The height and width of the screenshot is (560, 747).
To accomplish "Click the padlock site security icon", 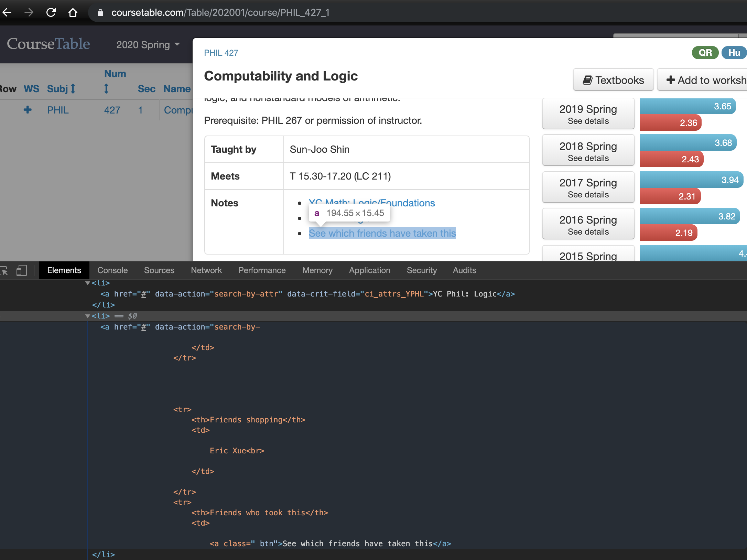I will [100, 13].
